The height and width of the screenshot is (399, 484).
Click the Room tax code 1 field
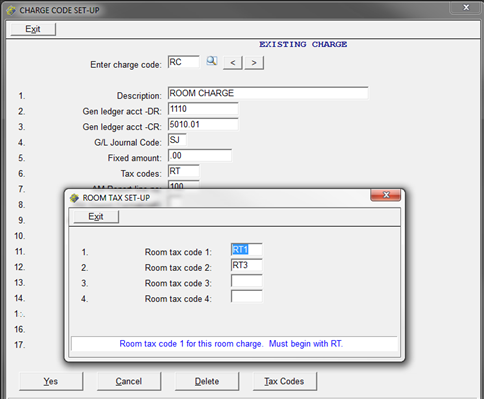(x=246, y=250)
